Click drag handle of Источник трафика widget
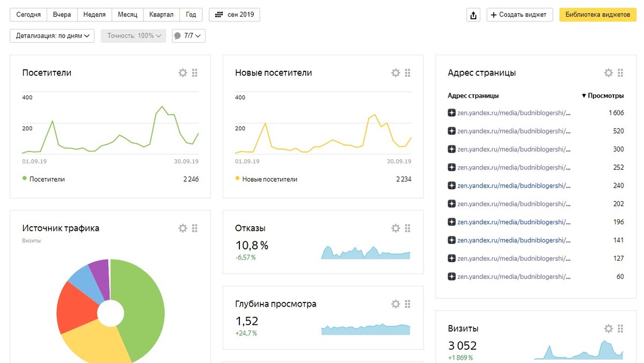The image size is (644, 363). tap(195, 228)
